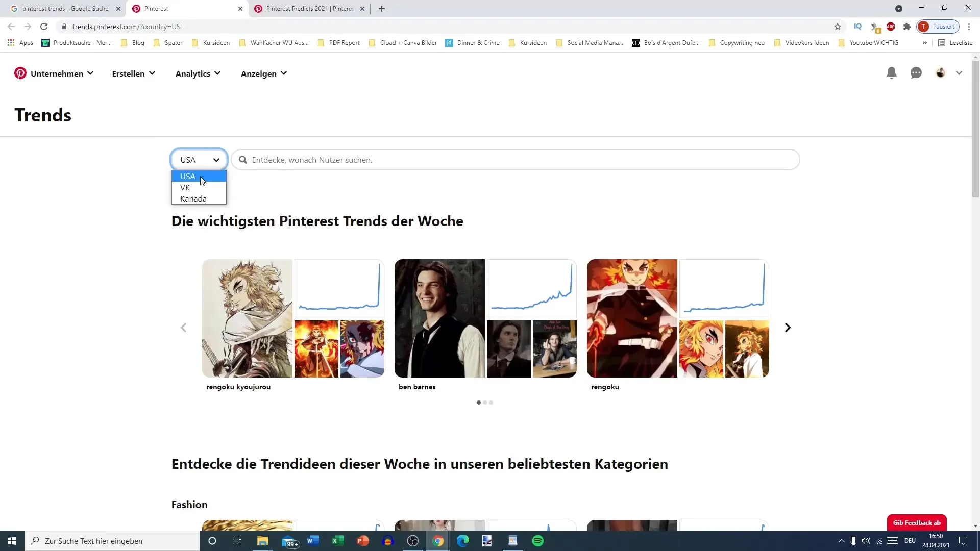Screen dimensions: 980x551
Task: Open a new browser tab
Action: (x=382, y=9)
